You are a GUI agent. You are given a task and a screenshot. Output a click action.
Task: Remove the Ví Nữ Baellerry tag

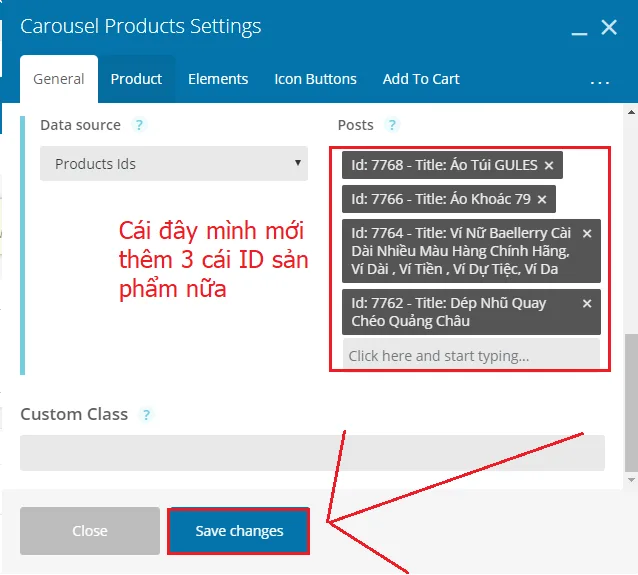coord(587,233)
